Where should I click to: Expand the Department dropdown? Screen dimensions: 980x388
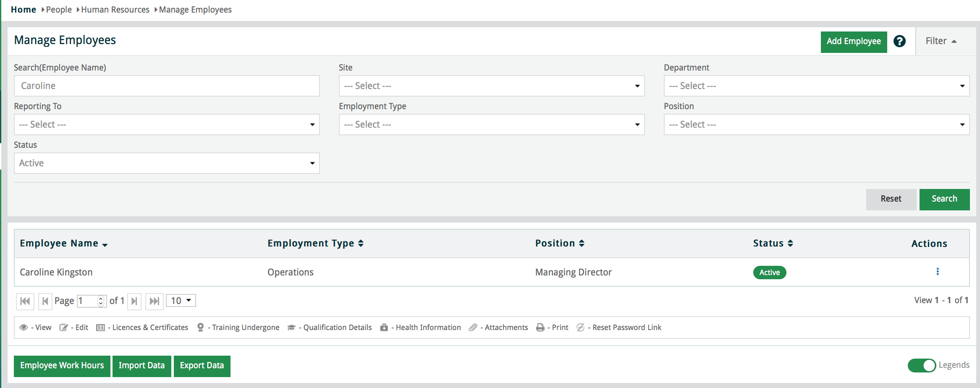coord(816,86)
